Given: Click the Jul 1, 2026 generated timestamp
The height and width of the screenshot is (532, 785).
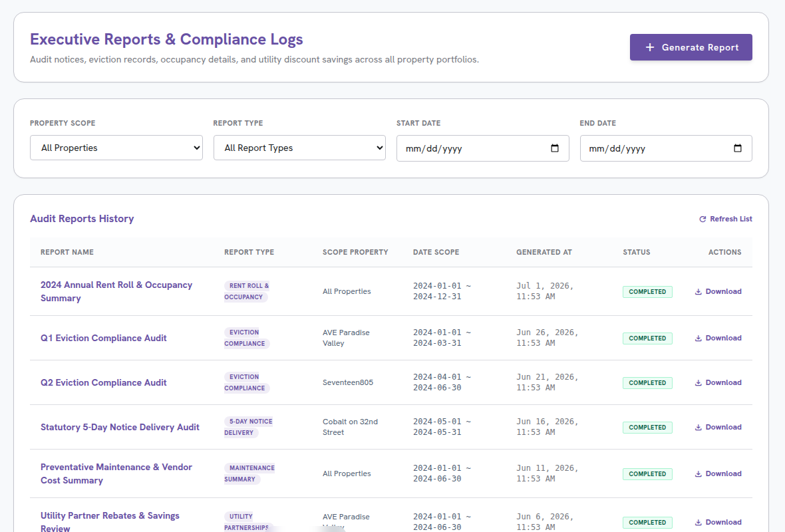Looking at the screenshot, I should tap(545, 291).
